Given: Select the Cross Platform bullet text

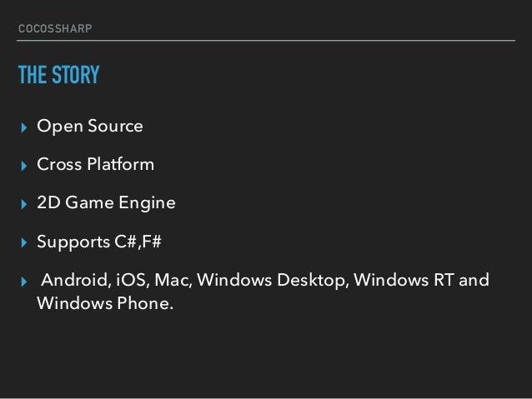Looking at the screenshot, I should click(96, 164).
